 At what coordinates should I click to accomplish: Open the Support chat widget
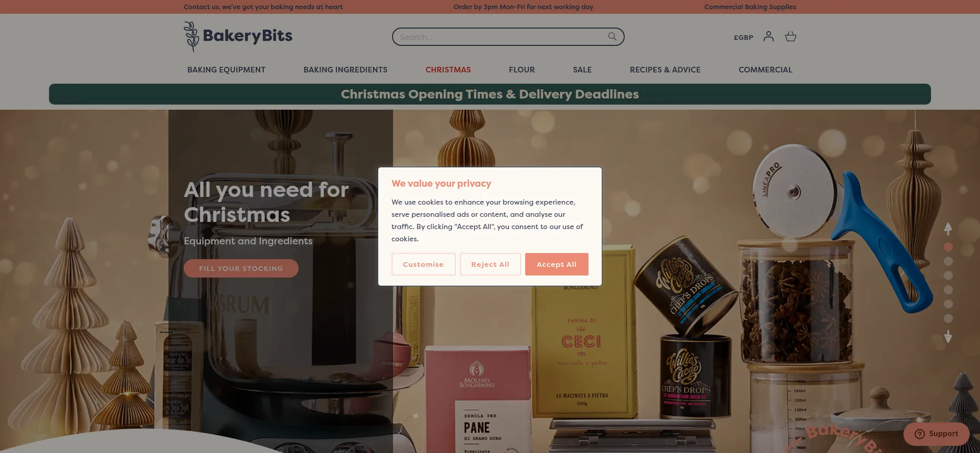936,434
